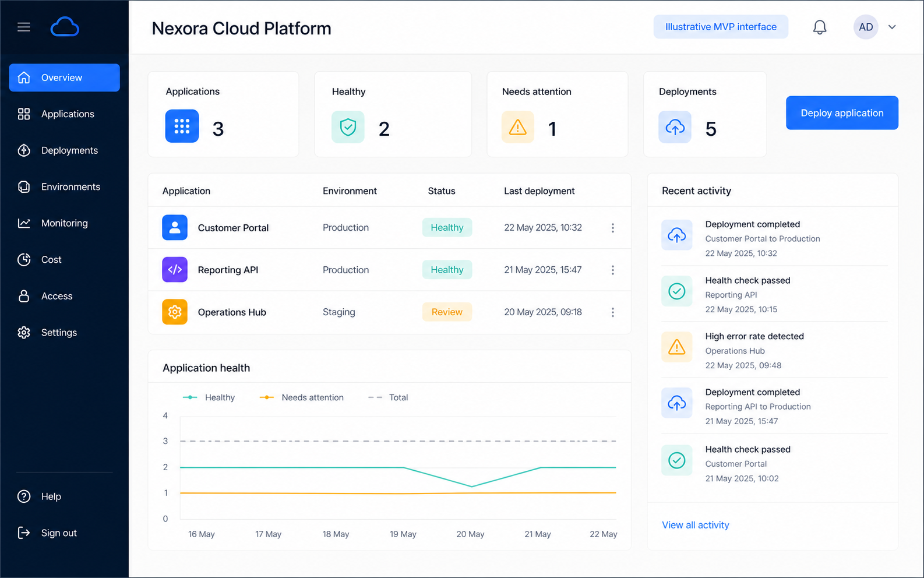Screen dimensions: 924x578
Task: Open the Customer Portal row actions menu
Action: coord(613,228)
